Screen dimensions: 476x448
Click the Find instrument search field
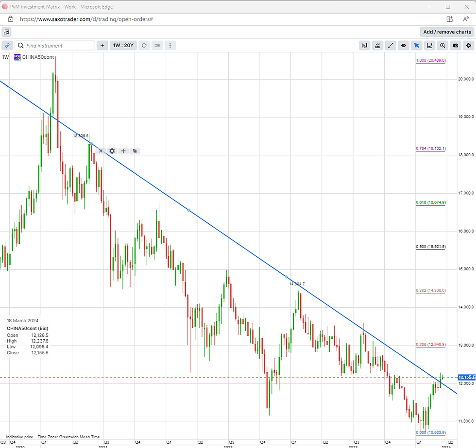point(55,46)
